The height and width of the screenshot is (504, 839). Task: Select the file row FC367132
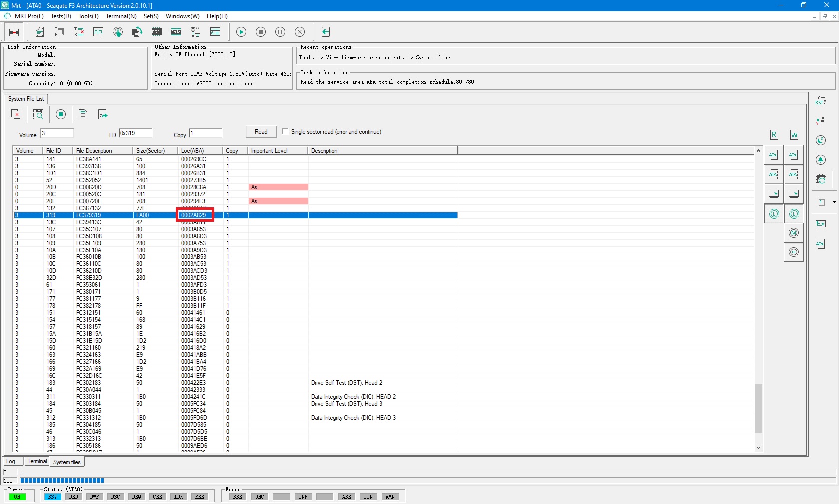coord(236,208)
